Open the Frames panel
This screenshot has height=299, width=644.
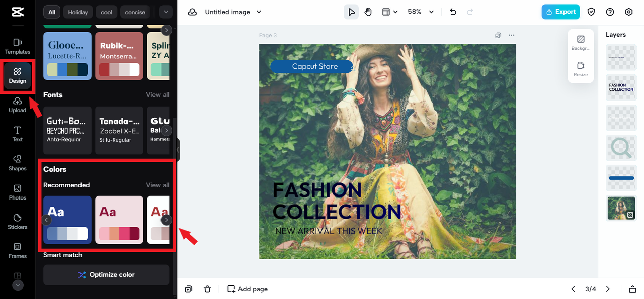pyautogui.click(x=18, y=250)
